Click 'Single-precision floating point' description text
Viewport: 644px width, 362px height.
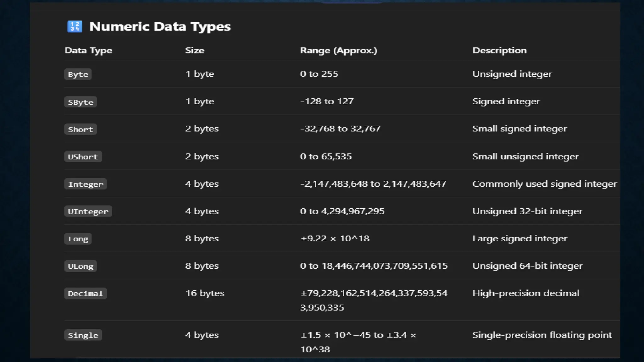(542, 335)
